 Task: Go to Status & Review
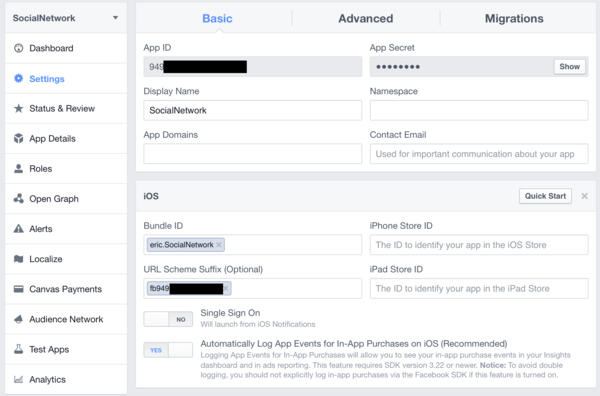[x=66, y=108]
